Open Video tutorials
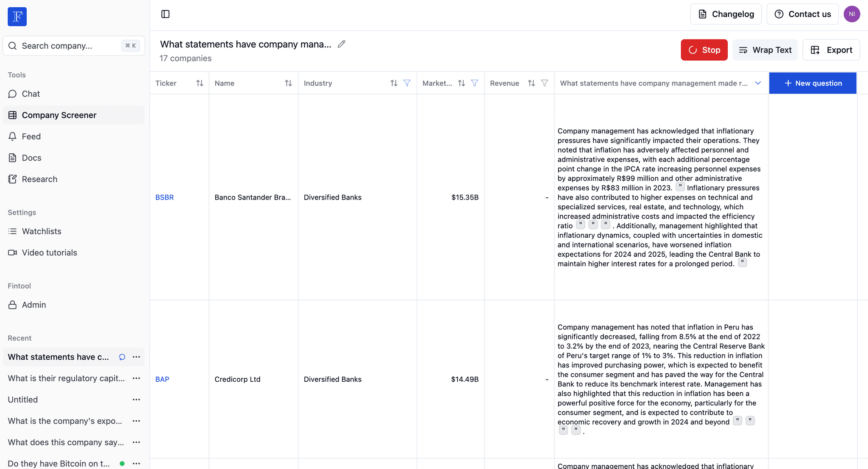Viewport: 868px width, 469px height. [74, 253]
